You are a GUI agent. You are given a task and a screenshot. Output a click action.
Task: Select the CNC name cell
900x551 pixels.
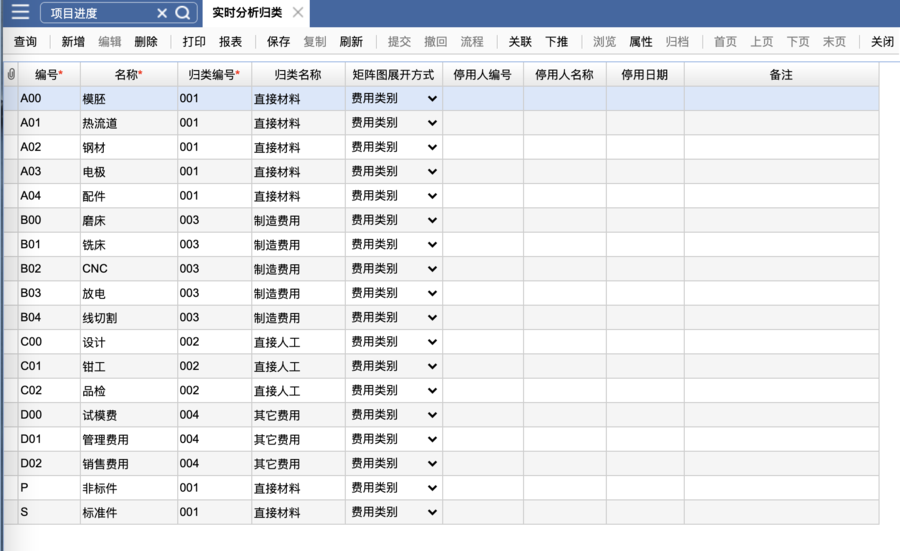tap(129, 269)
